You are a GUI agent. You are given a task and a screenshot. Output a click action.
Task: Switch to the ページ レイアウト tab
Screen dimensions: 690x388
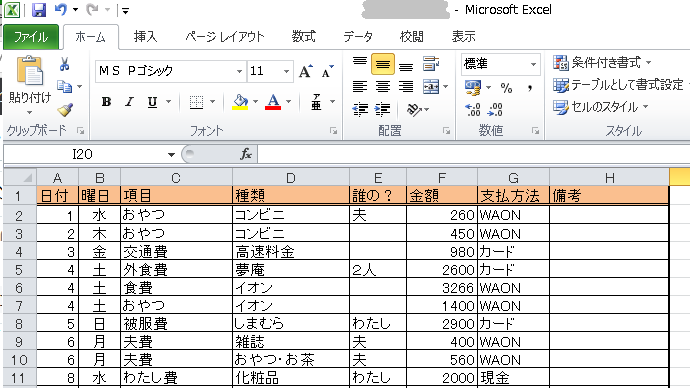(x=225, y=37)
